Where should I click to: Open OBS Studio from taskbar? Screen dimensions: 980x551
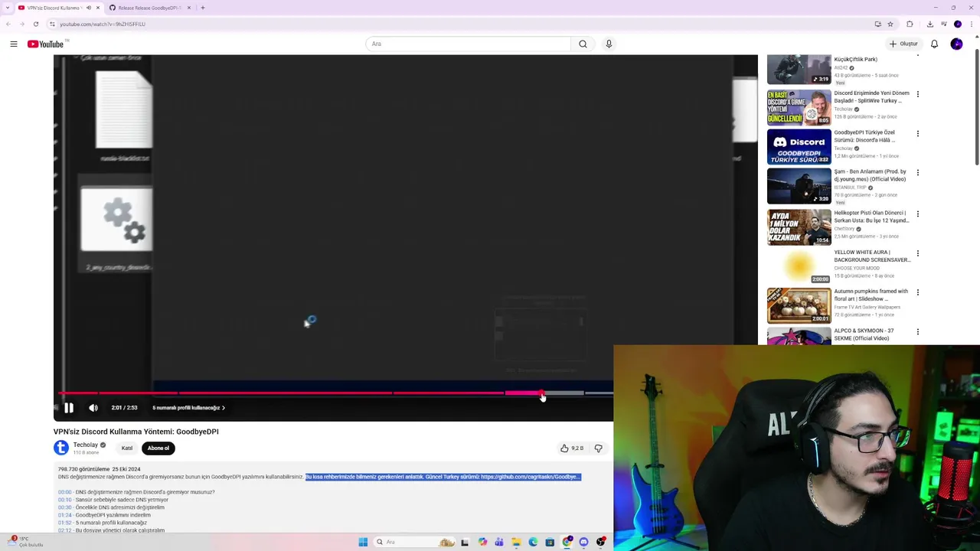[x=600, y=542]
